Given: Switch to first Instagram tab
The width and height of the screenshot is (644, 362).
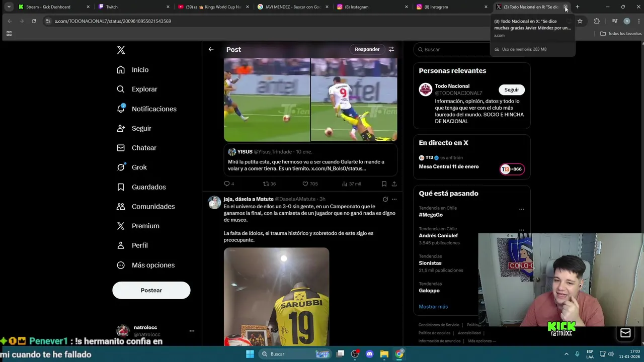Looking at the screenshot, I should tap(373, 7).
